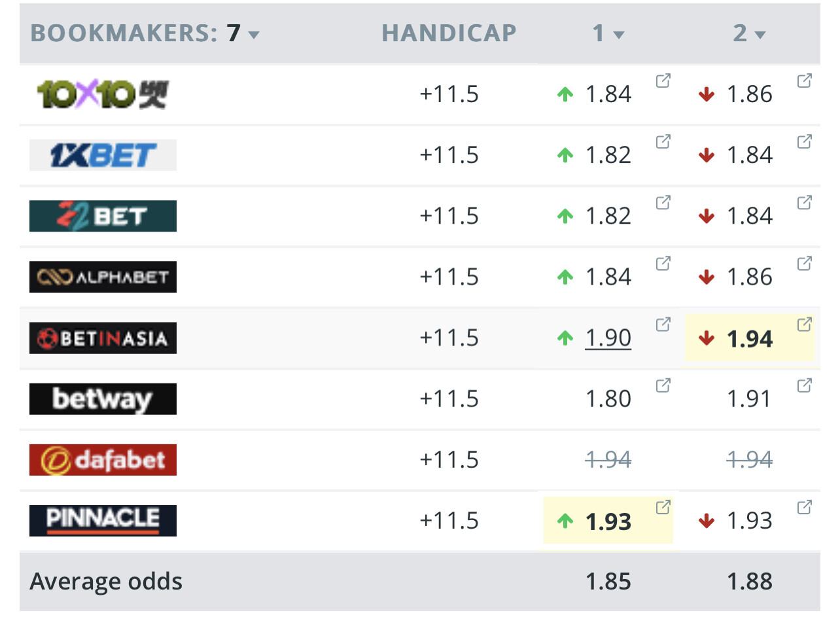Click external link icon in highlighted Pinnacle 1.93 cell
This screenshot has height=617, width=840.
(663, 507)
